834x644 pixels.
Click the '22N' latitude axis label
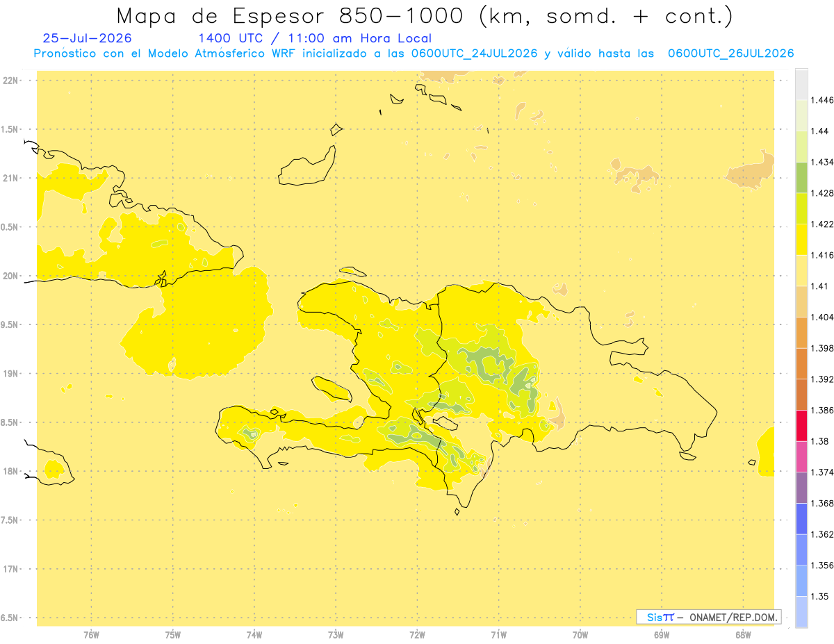10,81
